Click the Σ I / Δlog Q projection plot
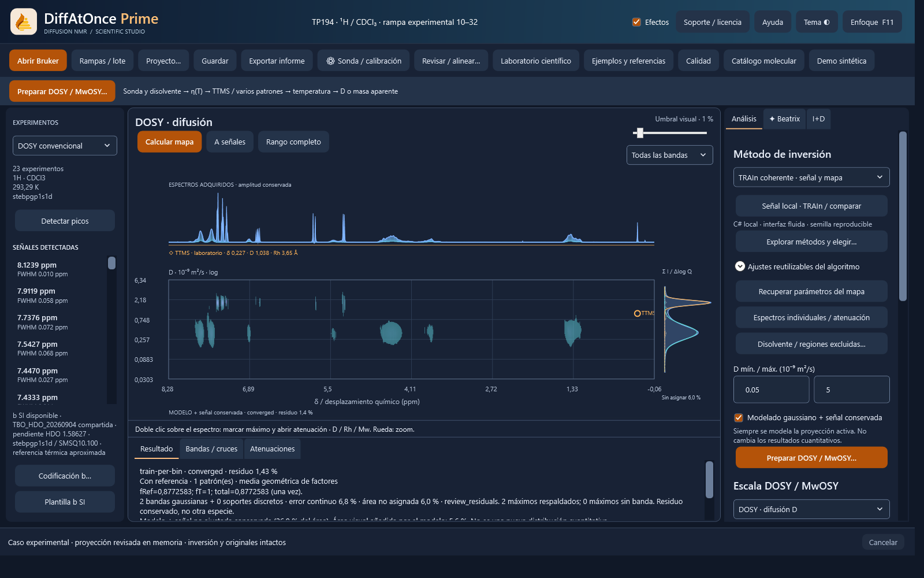 coord(687,329)
